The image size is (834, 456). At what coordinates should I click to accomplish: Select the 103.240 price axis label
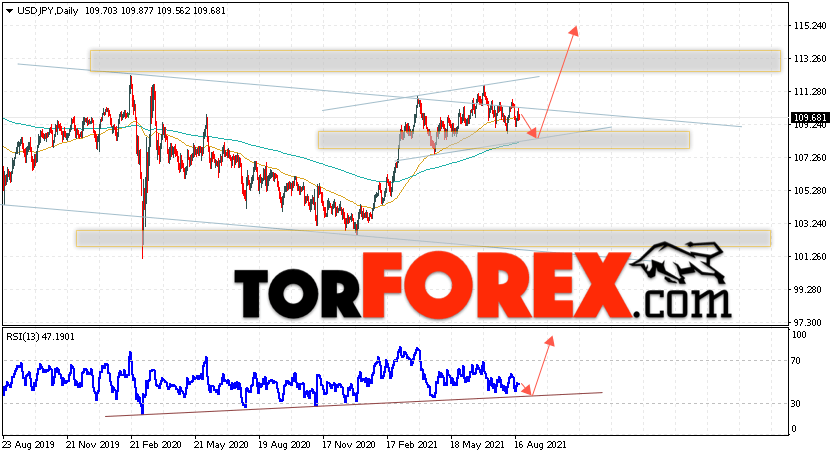[x=810, y=224]
